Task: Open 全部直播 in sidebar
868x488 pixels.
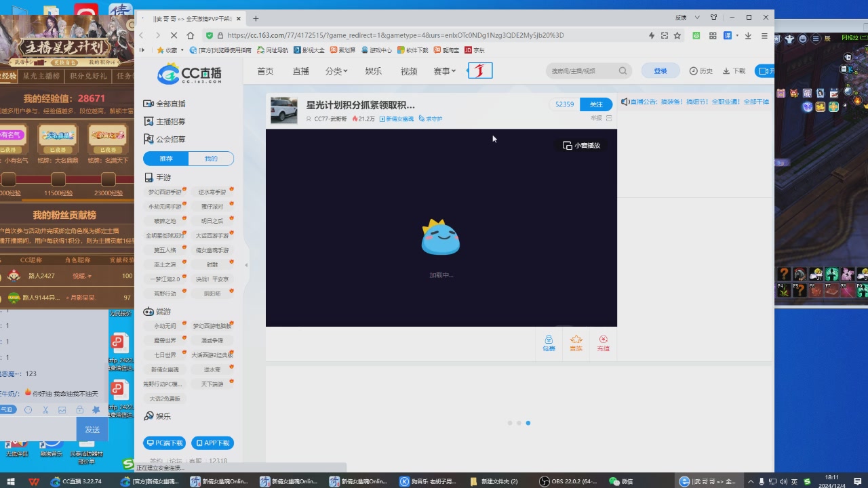Action: pos(165,104)
